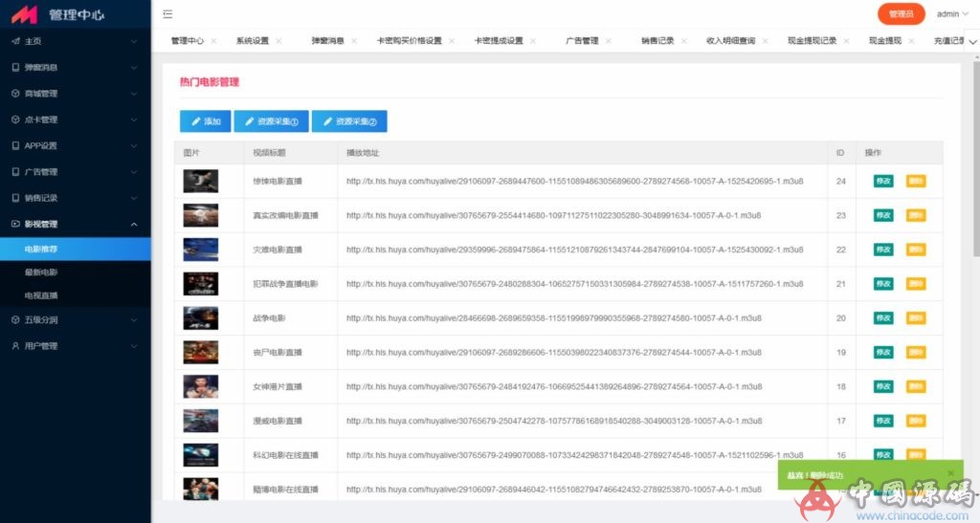Click the 漫威电影直播 title cell
Image resolution: width=980 pixels, height=523 pixels.
(x=278, y=421)
